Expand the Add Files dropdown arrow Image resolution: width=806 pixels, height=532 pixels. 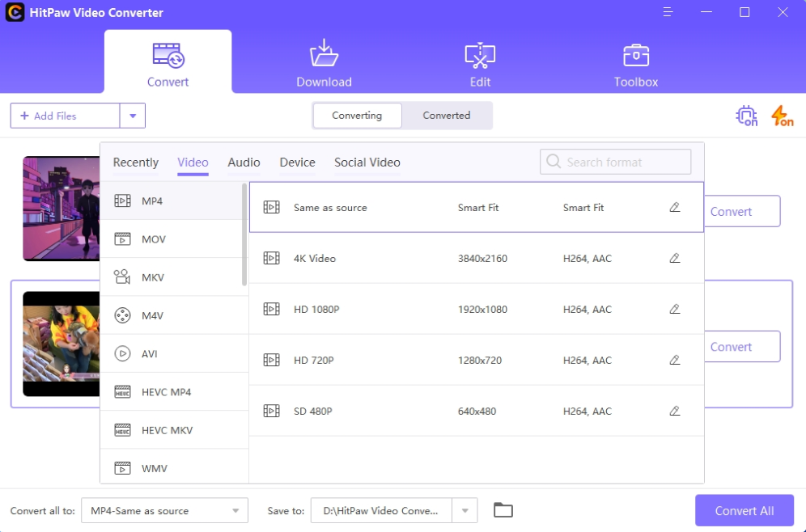pyautogui.click(x=133, y=116)
